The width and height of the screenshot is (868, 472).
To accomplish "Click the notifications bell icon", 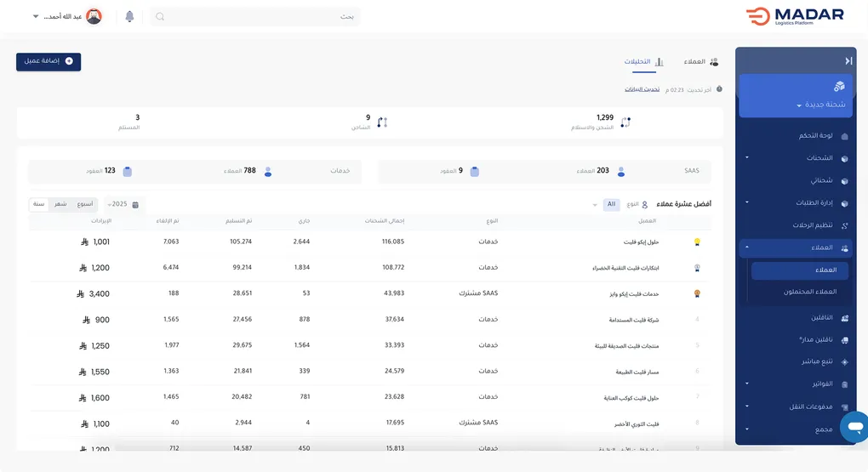I will (x=129, y=17).
